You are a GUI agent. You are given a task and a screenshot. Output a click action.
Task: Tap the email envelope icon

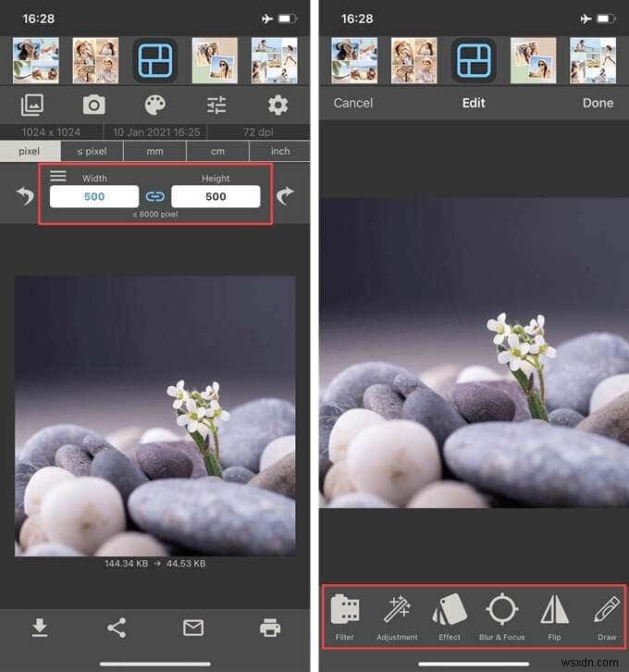tap(193, 628)
